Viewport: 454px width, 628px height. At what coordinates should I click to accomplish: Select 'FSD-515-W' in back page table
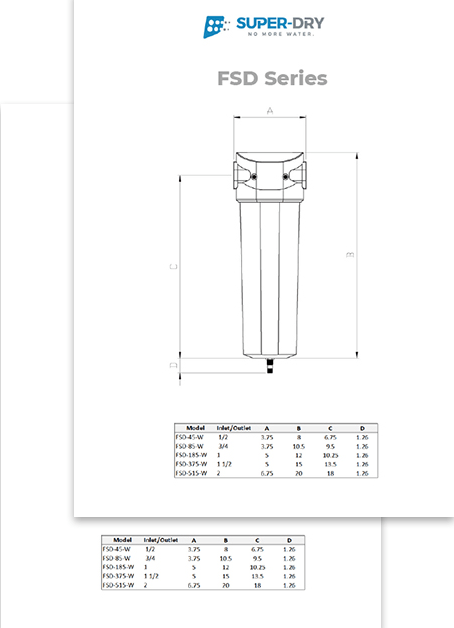coord(119,585)
